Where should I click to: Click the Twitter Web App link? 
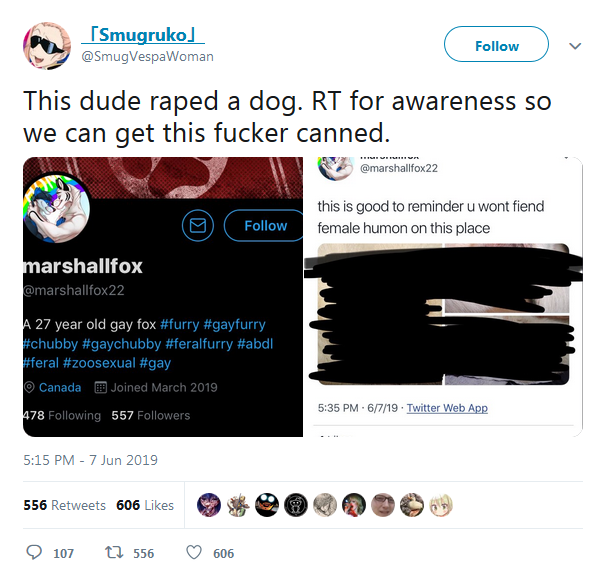[x=447, y=408]
